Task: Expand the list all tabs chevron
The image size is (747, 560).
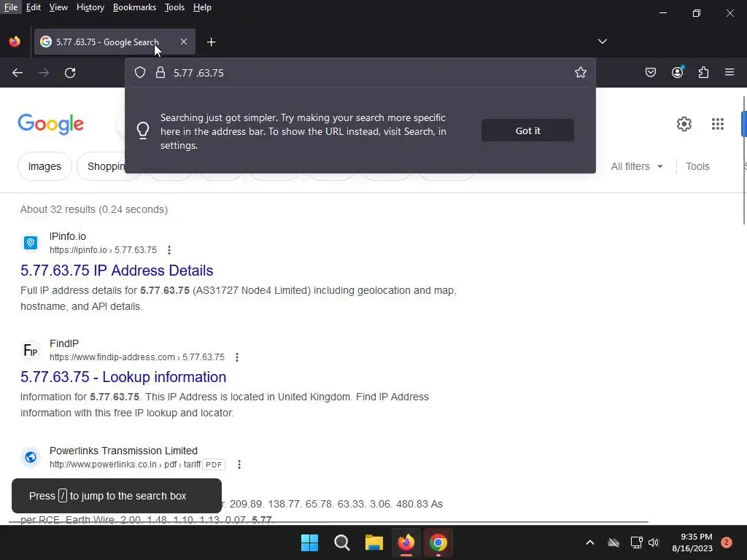Action: [x=602, y=42]
